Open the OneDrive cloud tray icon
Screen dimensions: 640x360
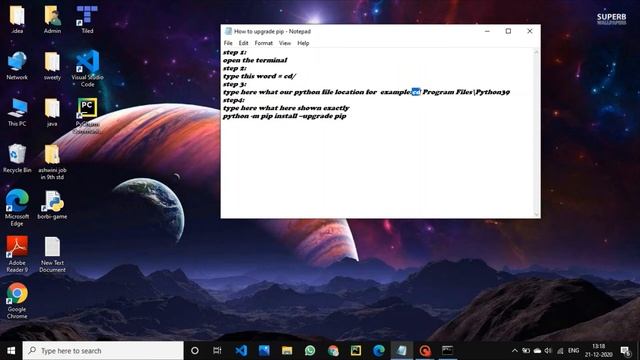pos(537,351)
